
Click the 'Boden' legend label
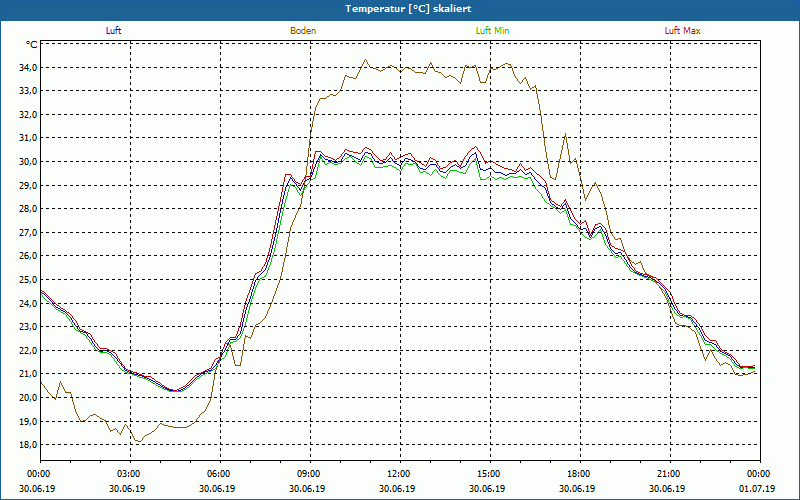303,31
